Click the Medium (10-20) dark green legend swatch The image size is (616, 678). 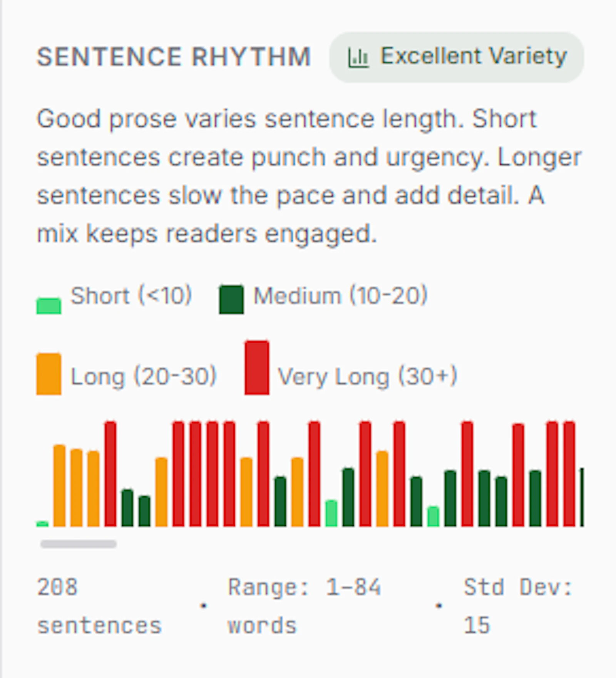pos(231,299)
